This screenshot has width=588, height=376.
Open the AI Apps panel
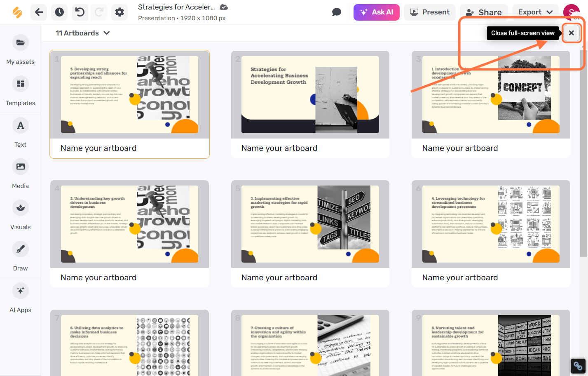coord(20,298)
